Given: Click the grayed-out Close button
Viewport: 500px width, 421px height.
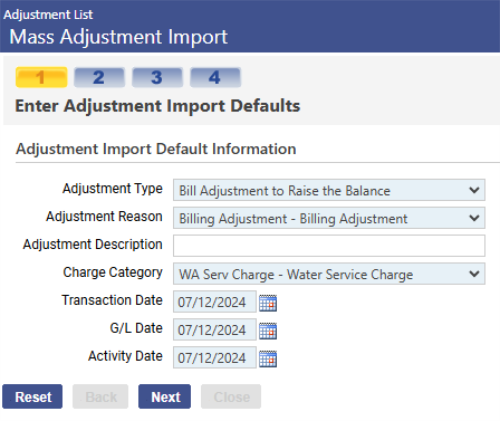Looking at the screenshot, I should [231, 396].
